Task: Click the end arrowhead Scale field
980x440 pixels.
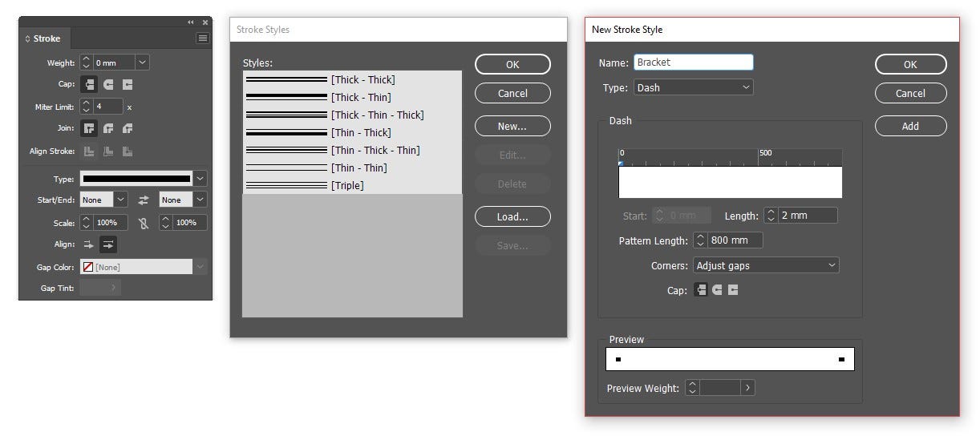Action: 190,223
